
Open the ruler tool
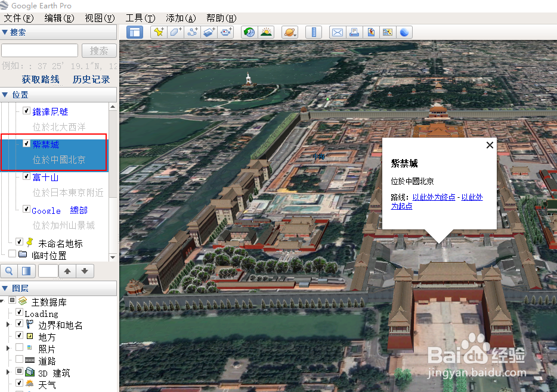click(x=314, y=32)
